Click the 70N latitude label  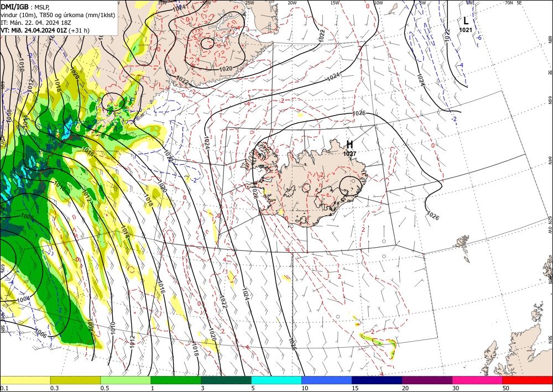click(509, 3)
